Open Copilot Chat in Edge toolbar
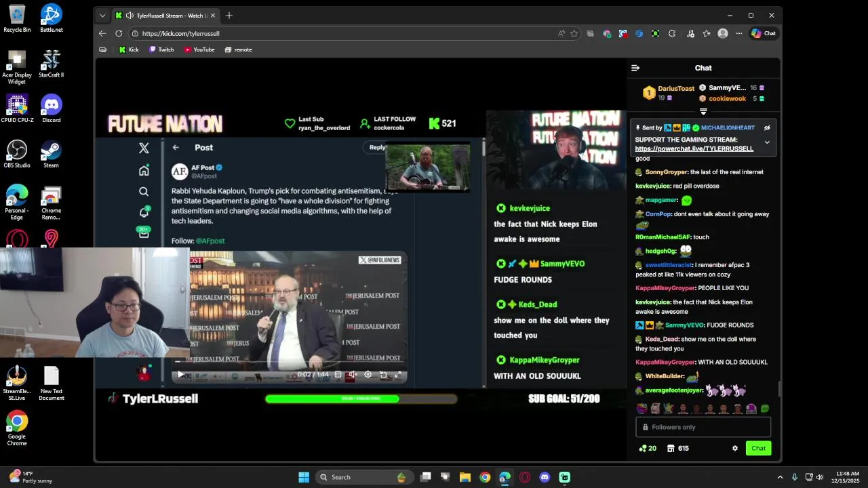 (764, 33)
